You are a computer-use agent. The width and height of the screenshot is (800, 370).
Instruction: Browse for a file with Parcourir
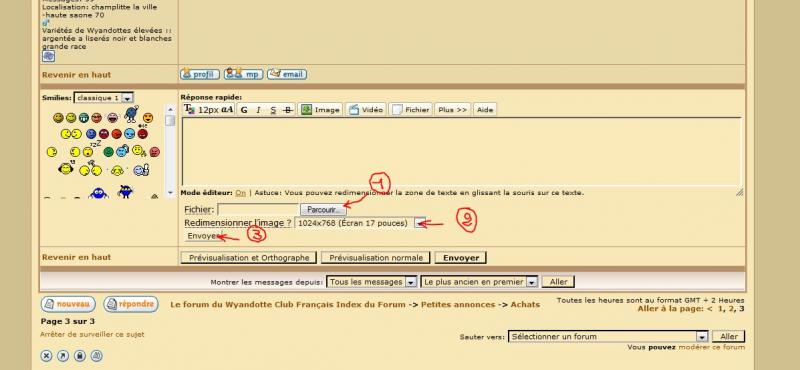(323, 209)
